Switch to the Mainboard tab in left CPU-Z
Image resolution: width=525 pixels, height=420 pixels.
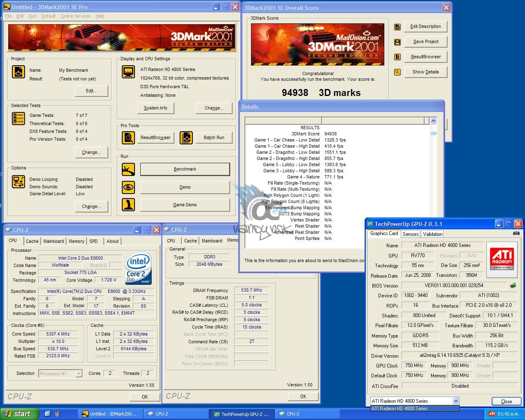(54, 241)
